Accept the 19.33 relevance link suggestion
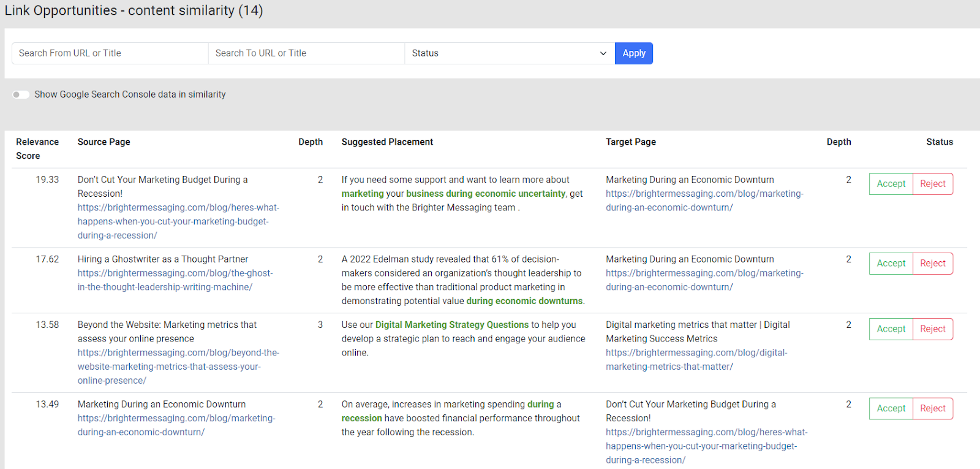 point(891,184)
